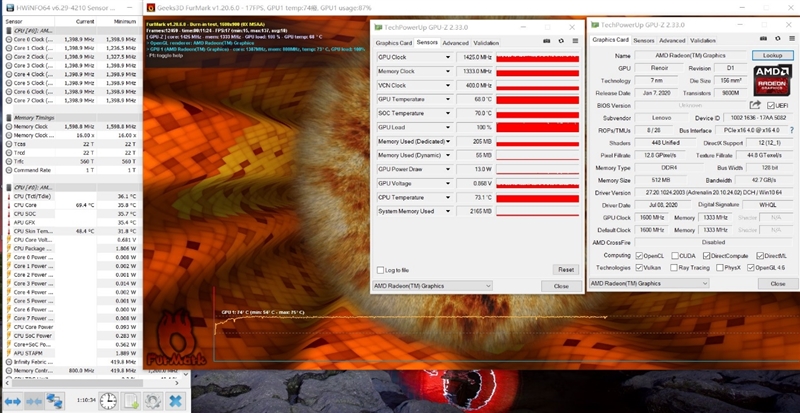
Task: Click Bus Interface question mark icon
Action: click(x=792, y=130)
